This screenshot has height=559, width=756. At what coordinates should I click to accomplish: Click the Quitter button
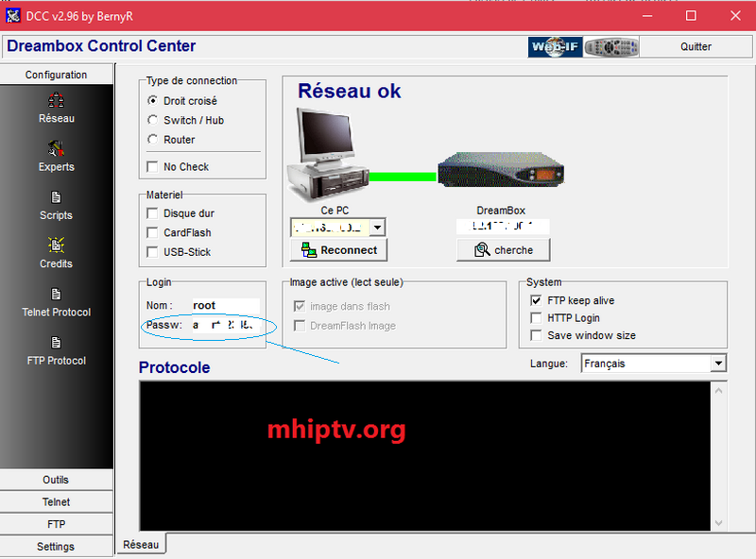point(696,47)
